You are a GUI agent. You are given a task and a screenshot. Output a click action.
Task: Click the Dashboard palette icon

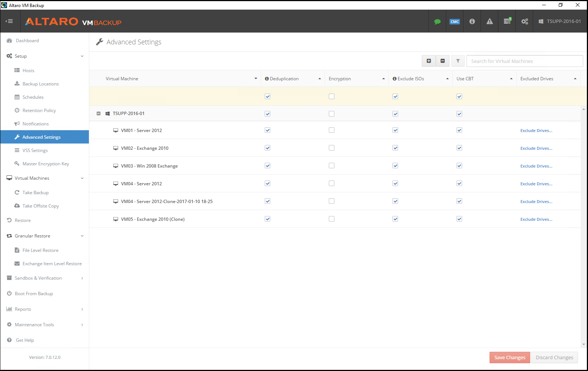[9, 41]
